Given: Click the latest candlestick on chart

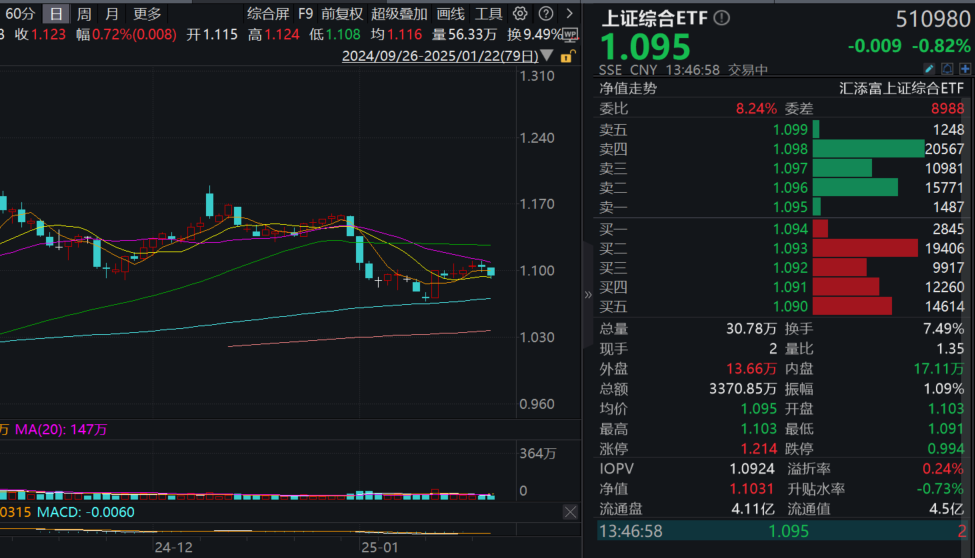Looking at the screenshot, I should pos(491,271).
